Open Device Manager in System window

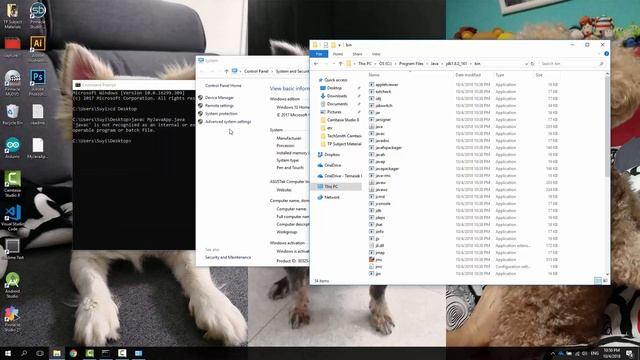point(219,98)
